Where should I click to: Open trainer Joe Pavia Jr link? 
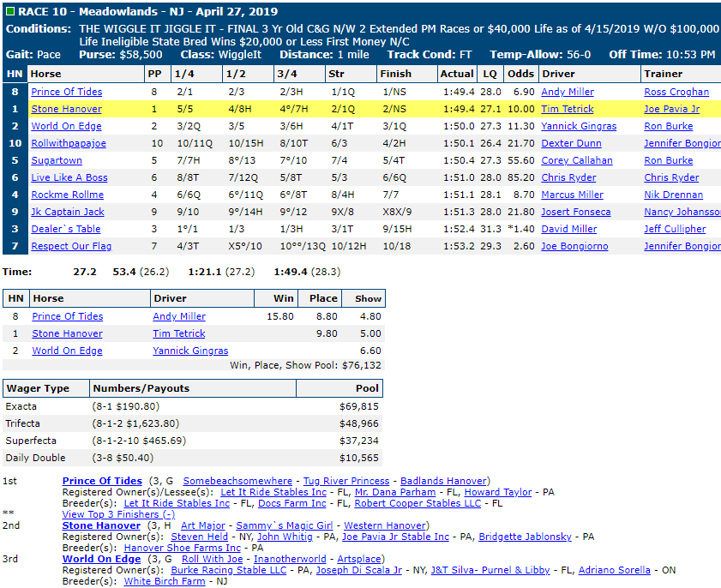click(672, 109)
